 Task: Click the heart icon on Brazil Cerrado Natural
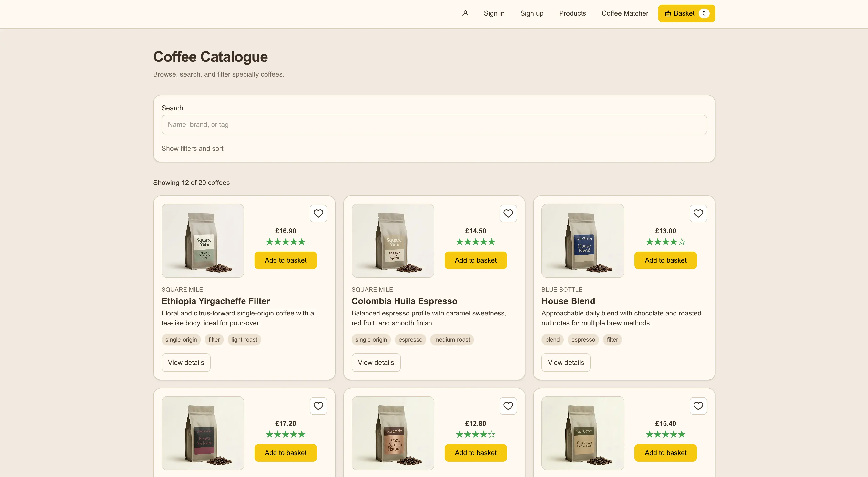click(508, 406)
